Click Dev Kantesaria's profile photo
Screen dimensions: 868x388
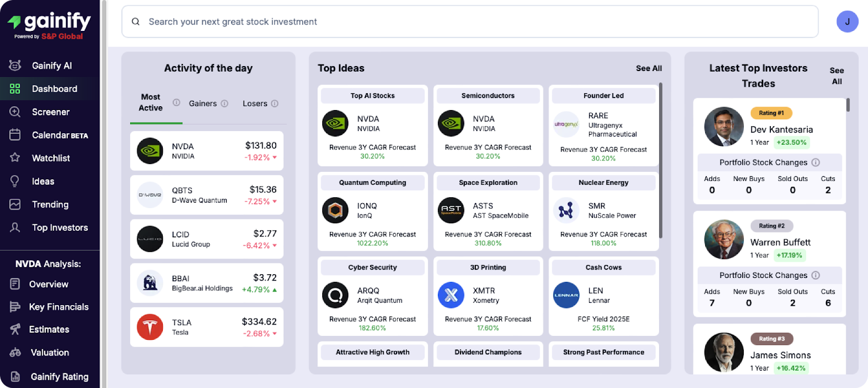click(724, 127)
